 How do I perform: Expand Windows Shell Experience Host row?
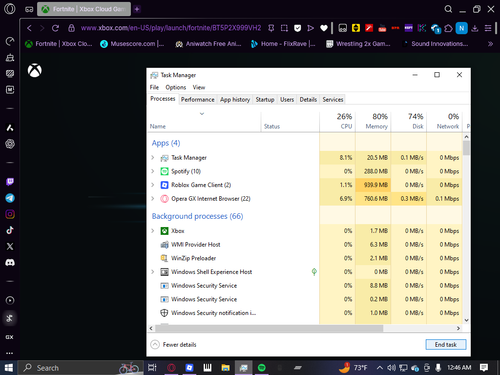(153, 272)
